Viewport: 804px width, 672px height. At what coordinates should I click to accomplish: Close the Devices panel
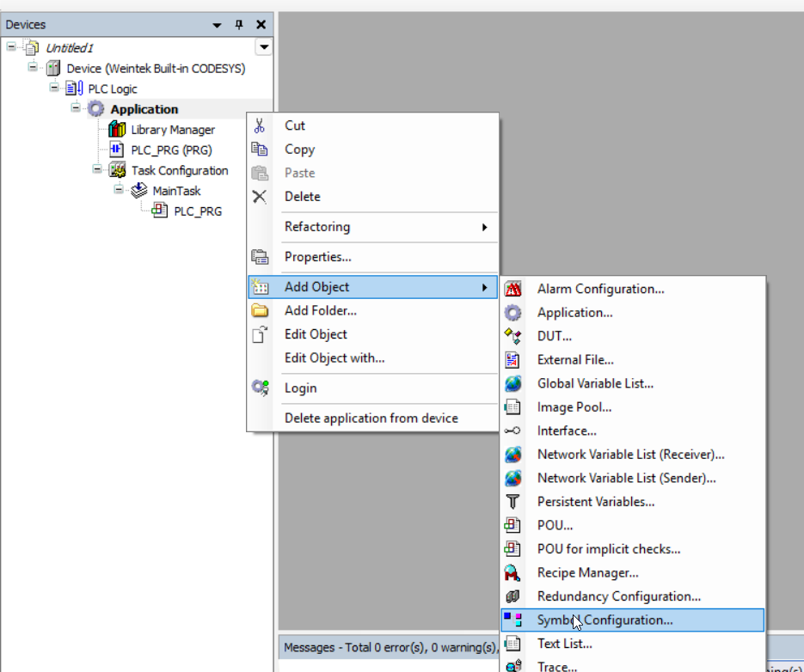click(x=261, y=25)
